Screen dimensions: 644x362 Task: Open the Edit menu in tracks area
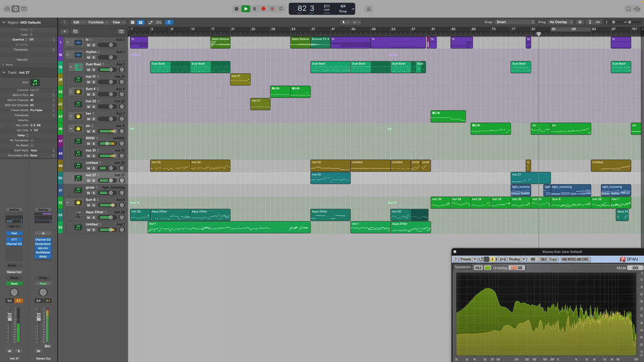pyautogui.click(x=78, y=22)
